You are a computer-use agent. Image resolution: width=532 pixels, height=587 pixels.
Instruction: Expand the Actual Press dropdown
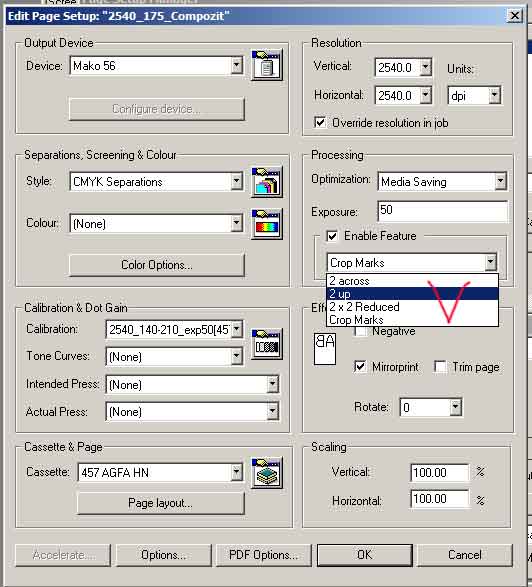click(273, 411)
